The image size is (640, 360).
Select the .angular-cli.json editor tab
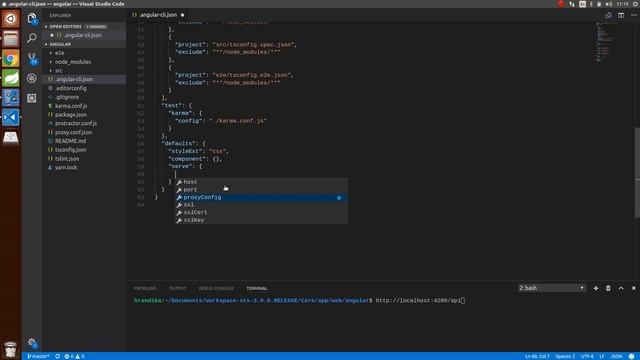point(158,15)
